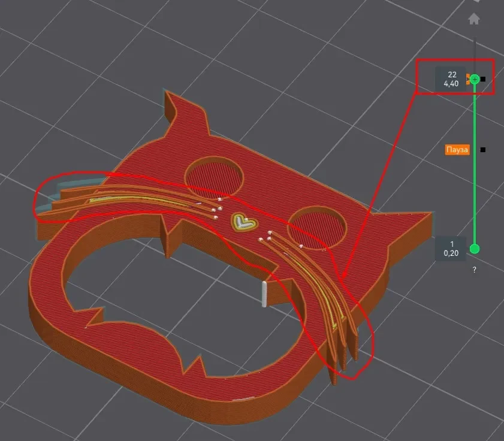Viewport: 504px width, 441px height.
Task: Click the white vertical seam line on model
Action: [264, 294]
